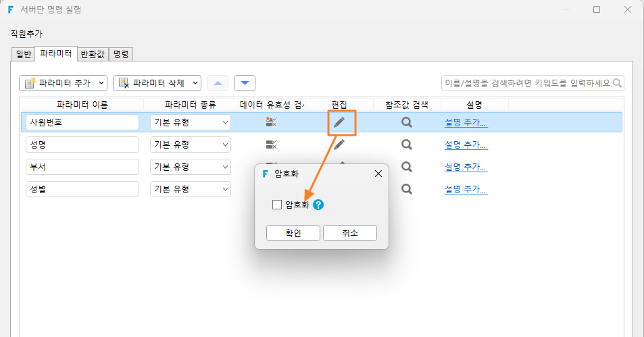Cancel with the 취소 button
Image resolution: width=644 pixels, height=337 pixels.
(x=350, y=233)
